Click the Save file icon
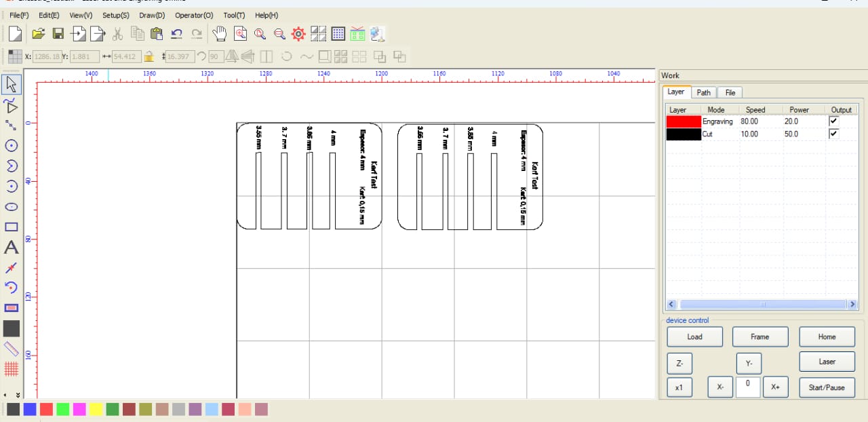This screenshot has width=868, height=422. tap(58, 33)
